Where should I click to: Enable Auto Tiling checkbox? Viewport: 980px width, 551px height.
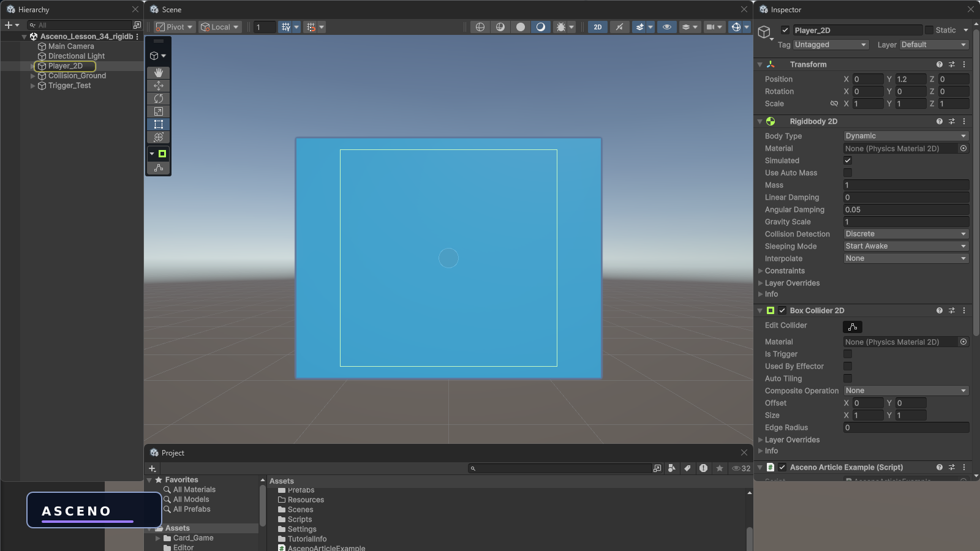[x=848, y=378]
